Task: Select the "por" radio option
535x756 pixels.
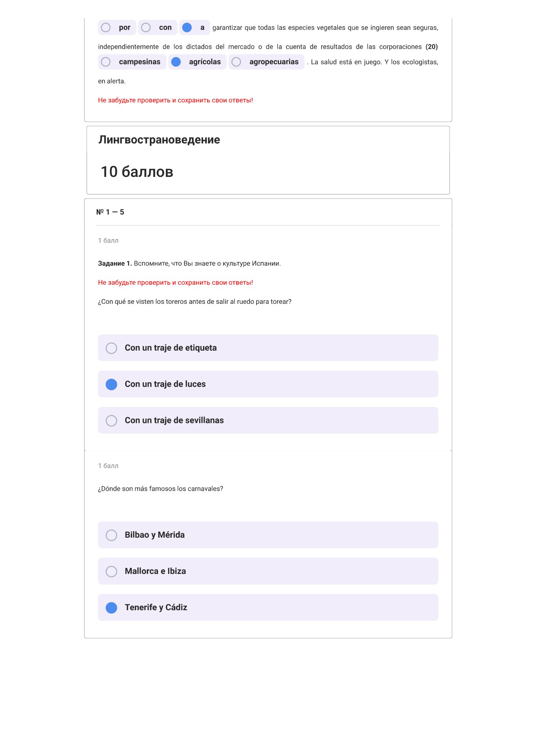Action: point(117,28)
